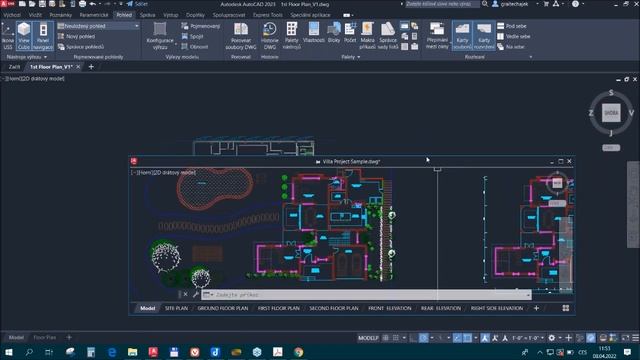Open File Explorer from taskbar

coord(132,352)
